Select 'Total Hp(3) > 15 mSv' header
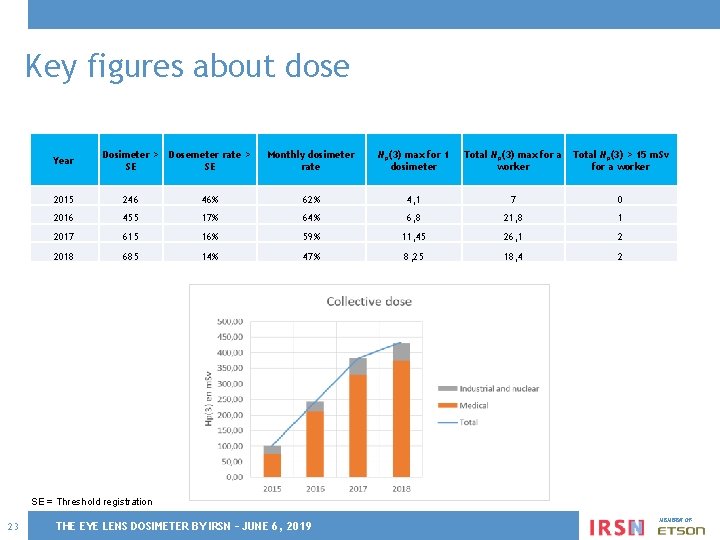 pos(621,160)
